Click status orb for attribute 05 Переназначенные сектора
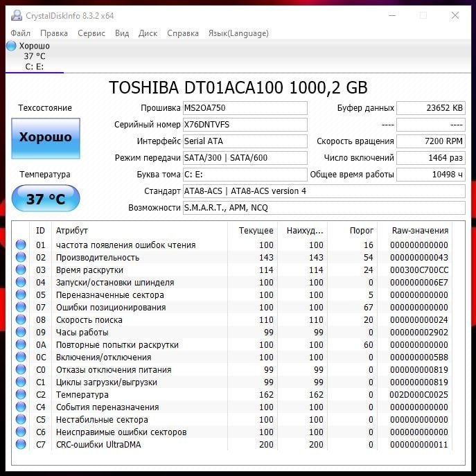Screen dimensions: 476x476 tap(21, 294)
